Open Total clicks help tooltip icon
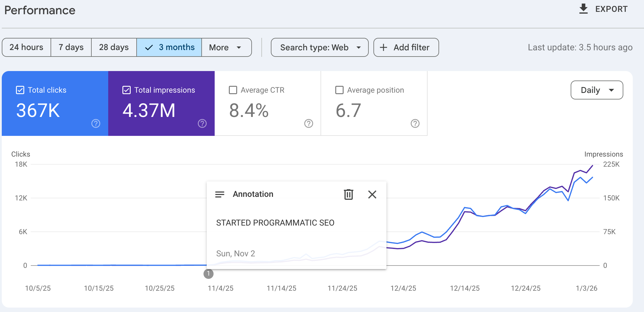Viewport: 644px width, 312px height. 96,124
